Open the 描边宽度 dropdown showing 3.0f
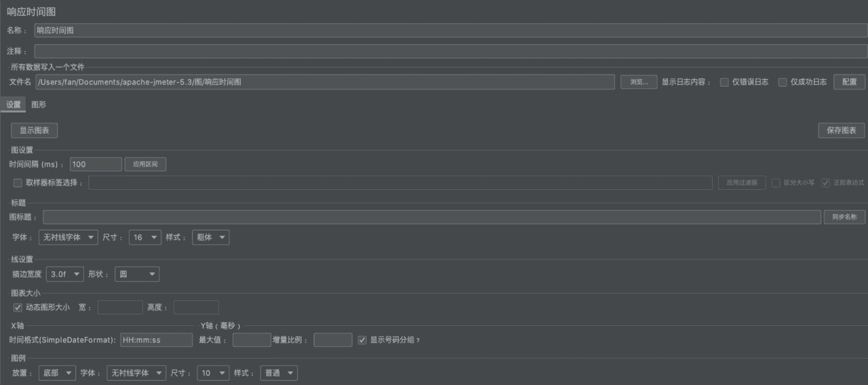Screen dimensions: 868x385 pos(64,275)
